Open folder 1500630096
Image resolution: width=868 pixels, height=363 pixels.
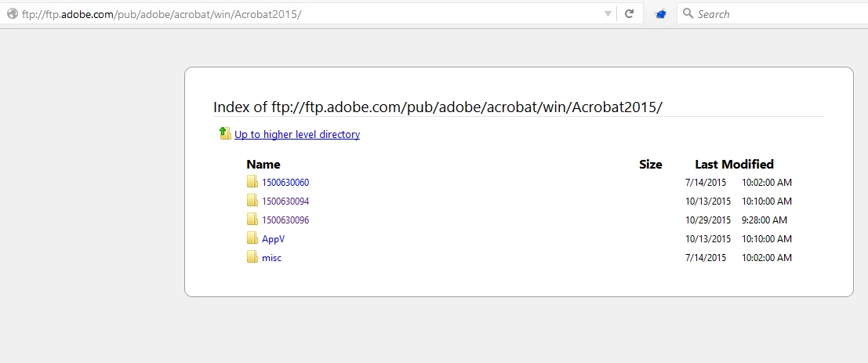285,220
